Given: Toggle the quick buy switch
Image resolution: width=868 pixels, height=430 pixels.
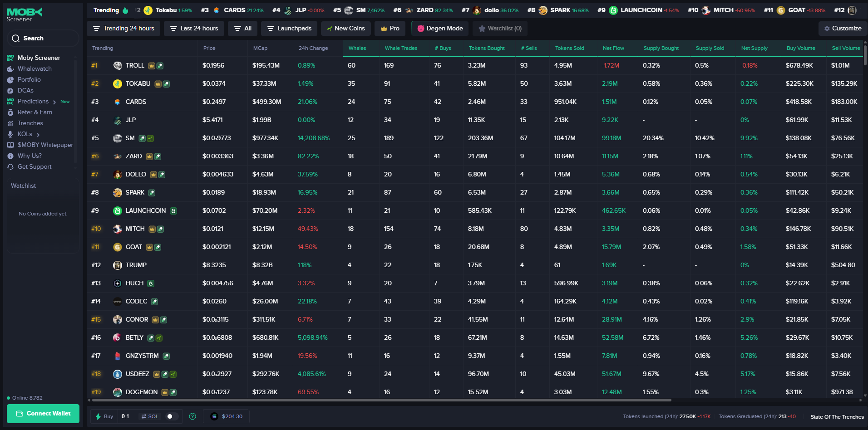Looking at the screenshot, I should [x=172, y=416].
